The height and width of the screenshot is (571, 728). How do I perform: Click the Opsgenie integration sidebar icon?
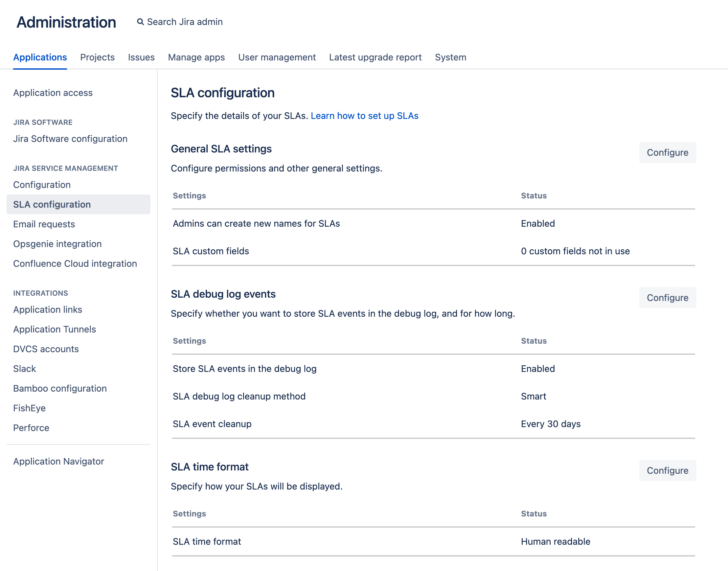pyautogui.click(x=57, y=243)
